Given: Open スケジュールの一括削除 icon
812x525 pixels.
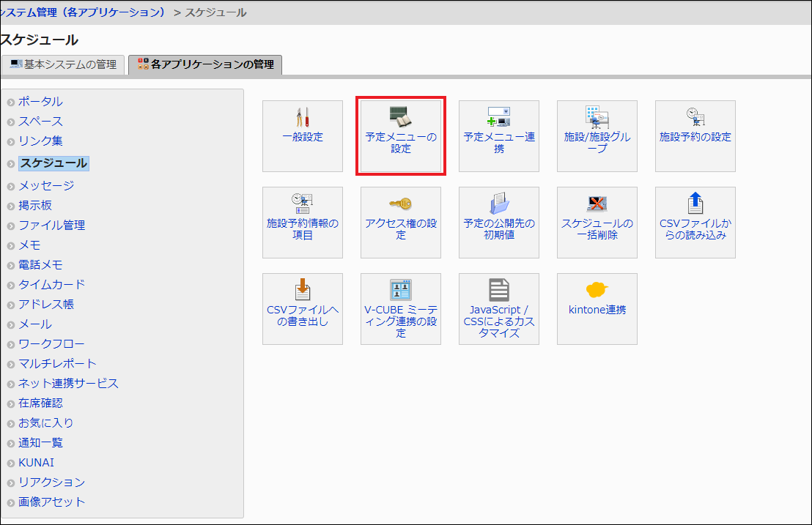Looking at the screenshot, I should point(597,204).
